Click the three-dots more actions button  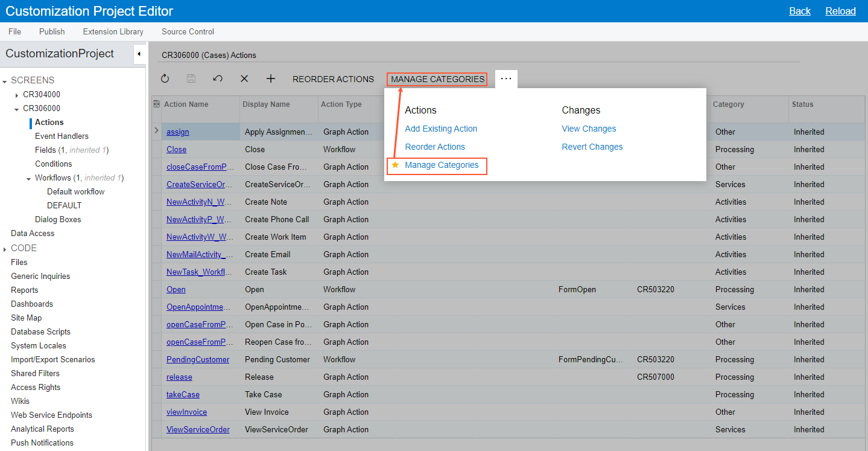point(506,78)
